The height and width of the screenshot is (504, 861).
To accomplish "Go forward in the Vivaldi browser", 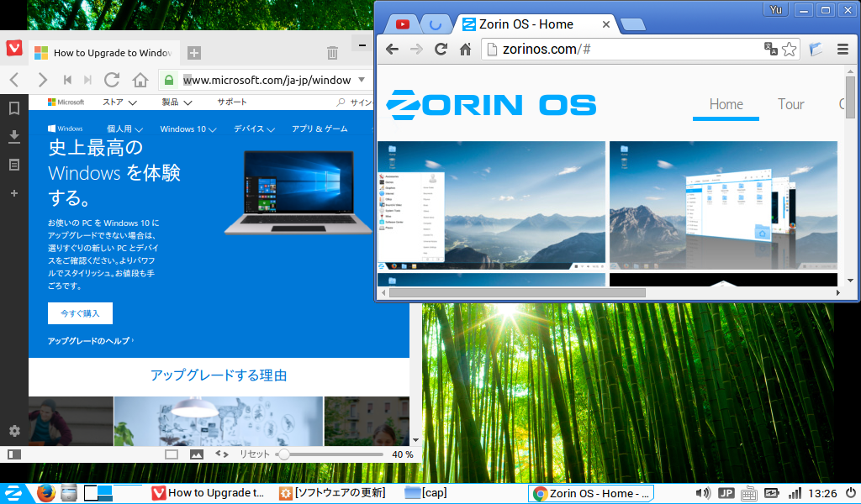I will (x=42, y=80).
